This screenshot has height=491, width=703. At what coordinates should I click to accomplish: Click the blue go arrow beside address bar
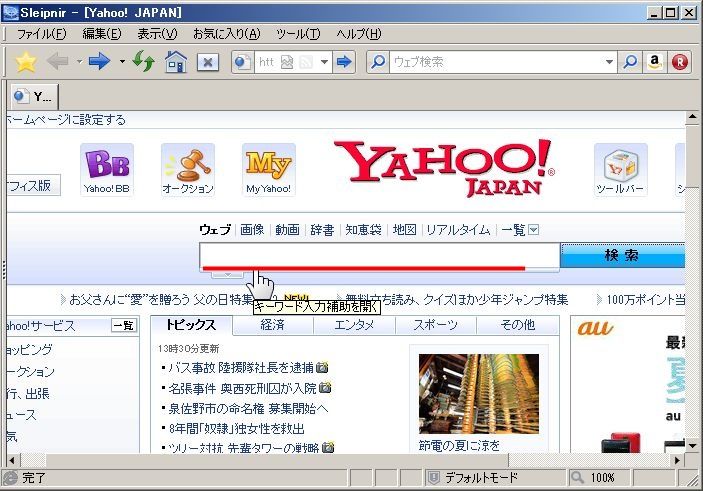pyautogui.click(x=344, y=62)
